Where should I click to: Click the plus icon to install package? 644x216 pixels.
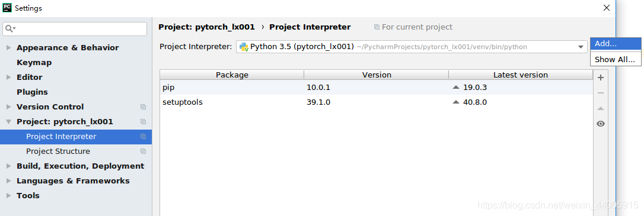coord(601,78)
